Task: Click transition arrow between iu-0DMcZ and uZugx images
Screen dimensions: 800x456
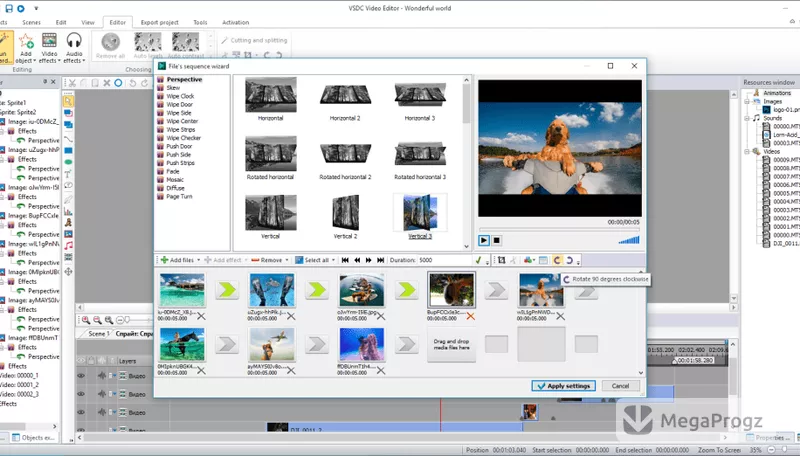Action: click(227, 290)
